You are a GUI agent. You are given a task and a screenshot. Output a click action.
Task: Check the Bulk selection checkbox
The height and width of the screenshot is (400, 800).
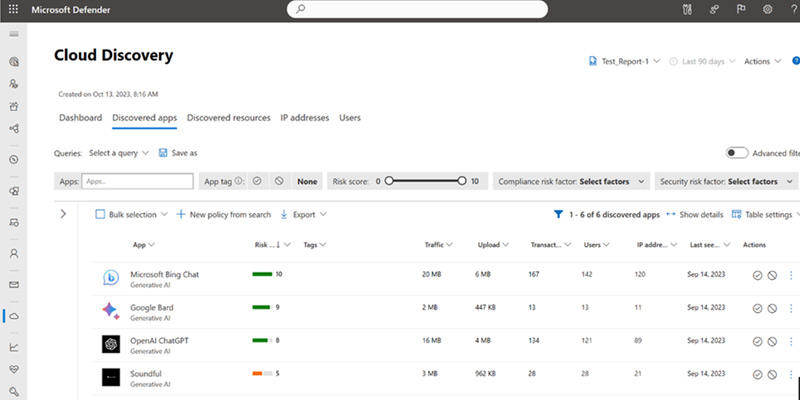pyautogui.click(x=100, y=214)
